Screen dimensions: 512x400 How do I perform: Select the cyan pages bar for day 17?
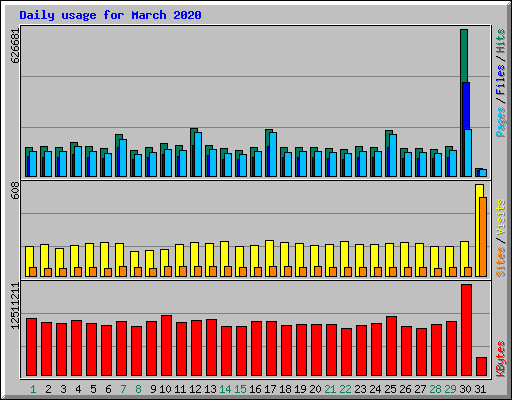pos(273,155)
